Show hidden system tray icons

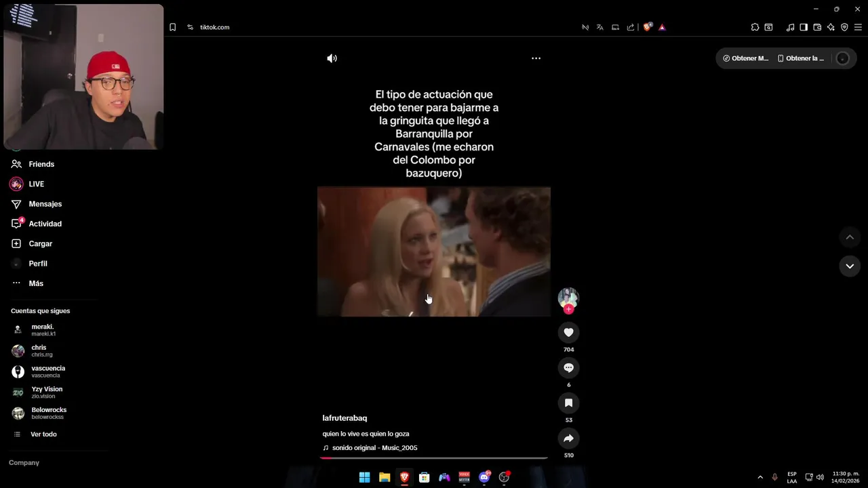click(x=759, y=477)
